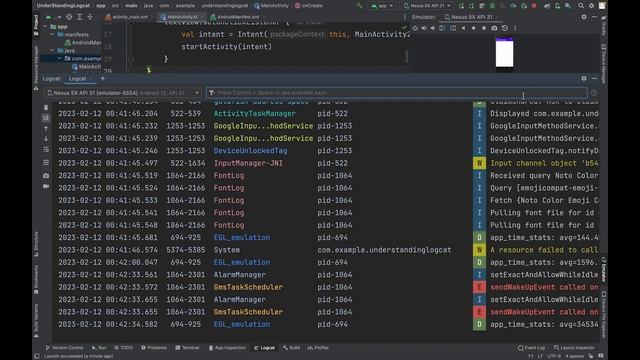640x360 pixels.
Task: Open IDE settings with the top-right gear
Action: coord(591,6)
